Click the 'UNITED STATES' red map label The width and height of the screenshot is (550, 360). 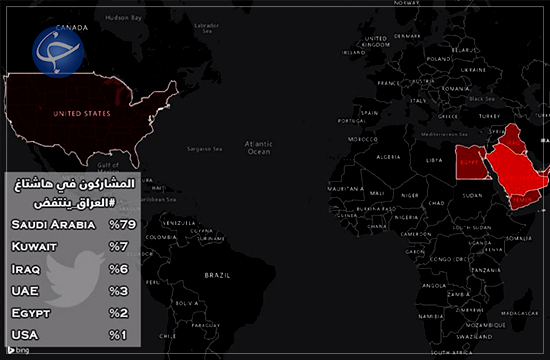pos(82,114)
